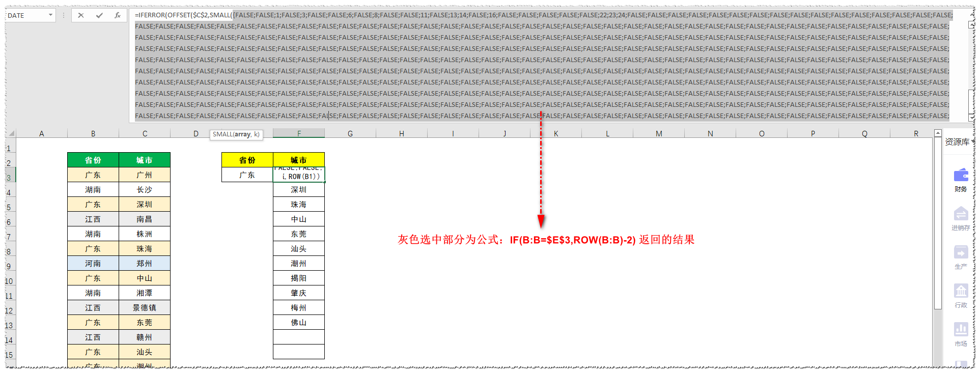The height and width of the screenshot is (373, 980).
Task: Click the array argument in SMALL tooltip
Action: tap(242, 134)
